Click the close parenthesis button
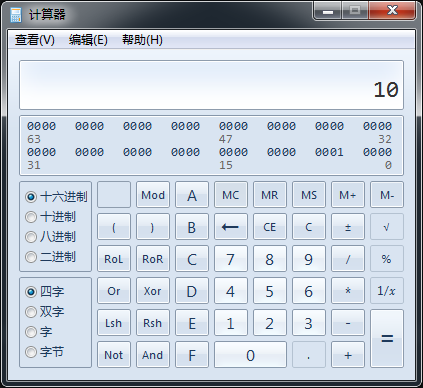The width and height of the screenshot is (423, 388). coord(153,227)
